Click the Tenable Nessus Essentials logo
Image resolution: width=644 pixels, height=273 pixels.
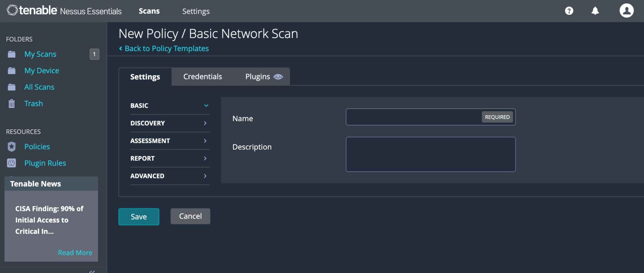(x=64, y=11)
